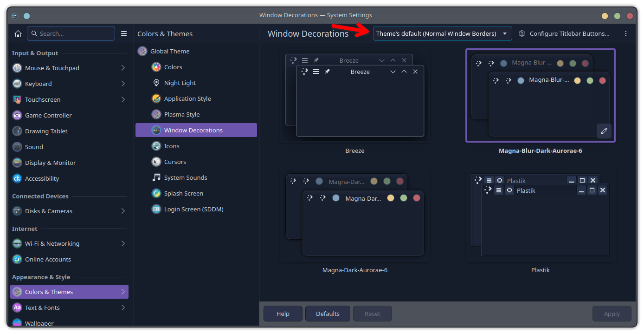This screenshot has width=644, height=334.
Task: Click inside the Search settings field
Action: (x=71, y=33)
